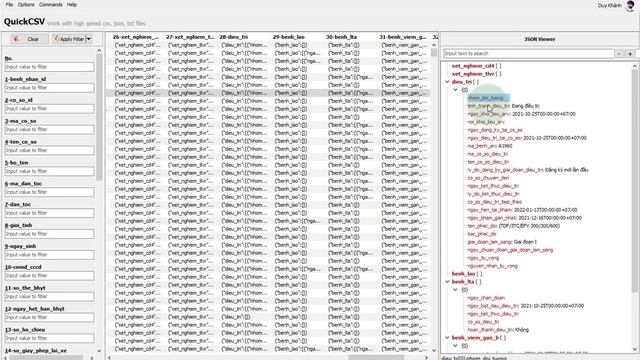The image size is (640, 360).
Task: Click the JSON Viewer panel title
Action: click(x=539, y=39)
